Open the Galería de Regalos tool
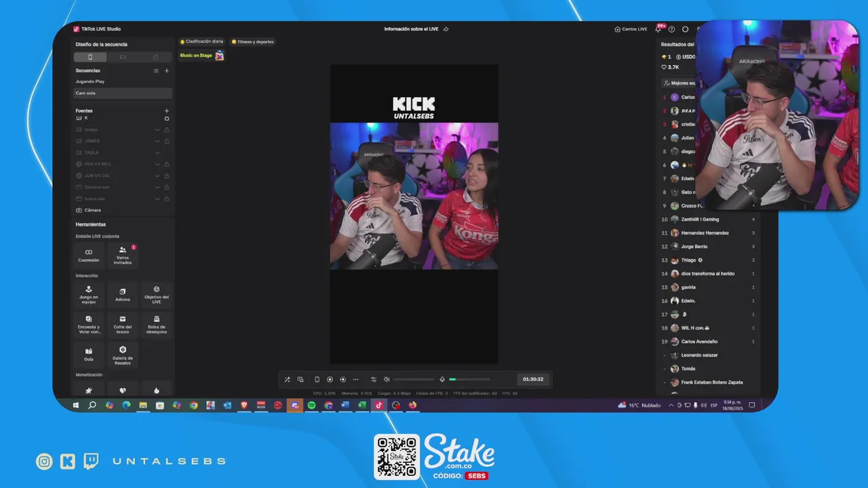The height and width of the screenshot is (488, 868). pyautogui.click(x=123, y=354)
